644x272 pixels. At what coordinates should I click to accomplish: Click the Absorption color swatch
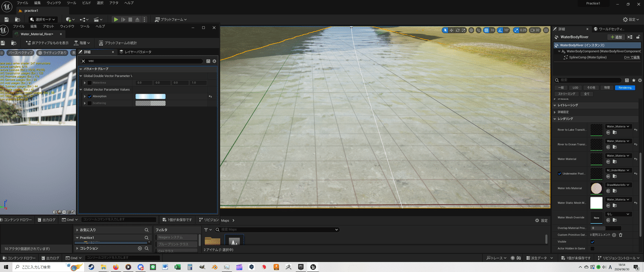click(150, 96)
